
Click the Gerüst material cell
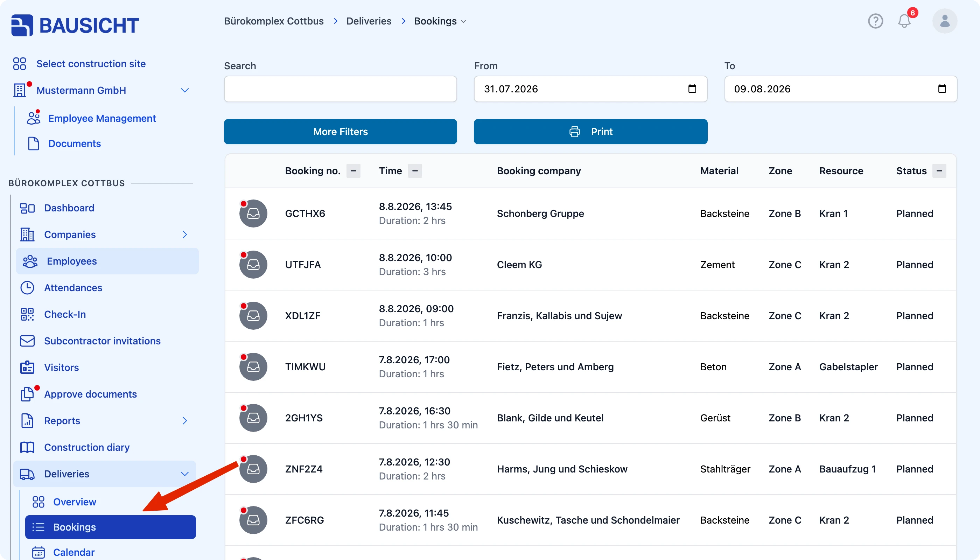pos(715,418)
